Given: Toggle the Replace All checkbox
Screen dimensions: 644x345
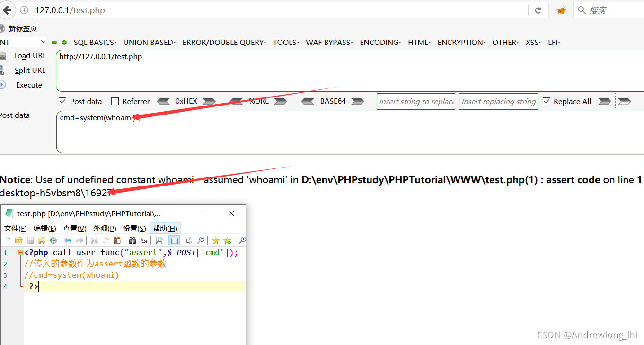Looking at the screenshot, I should 547,101.
